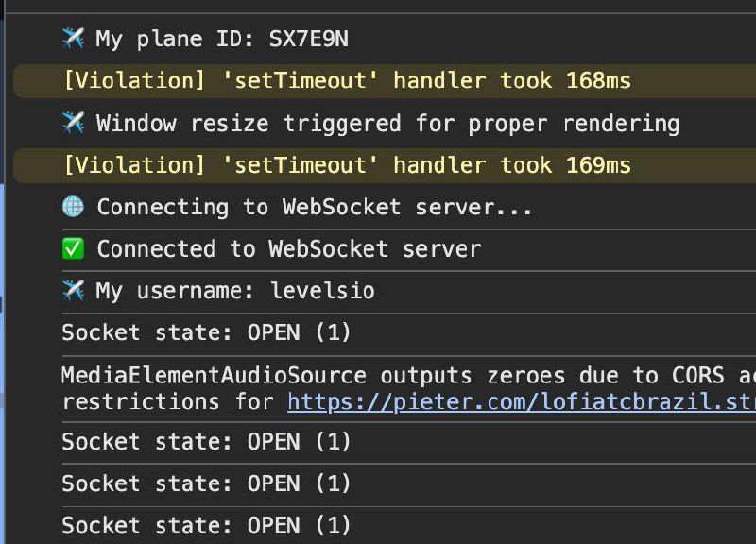Image resolution: width=756 pixels, height=544 pixels.
Task: Select the second-to-last Socket state OPEN entry
Action: click(206, 484)
